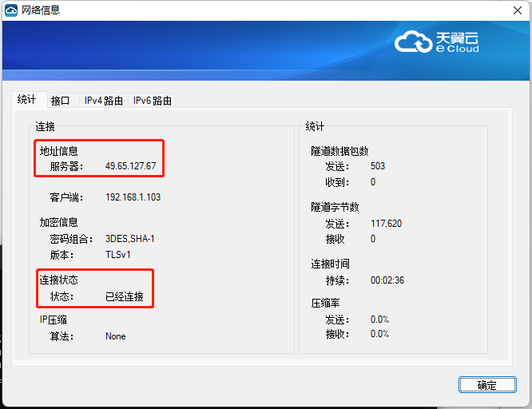
Task: Click the cipher value 3DES,SHA-1
Action: click(130, 239)
